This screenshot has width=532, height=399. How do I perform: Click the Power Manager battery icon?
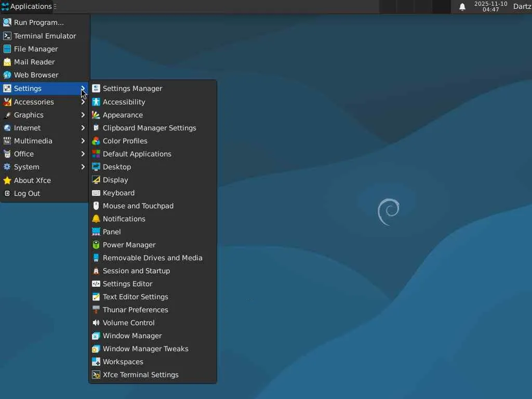point(96,245)
